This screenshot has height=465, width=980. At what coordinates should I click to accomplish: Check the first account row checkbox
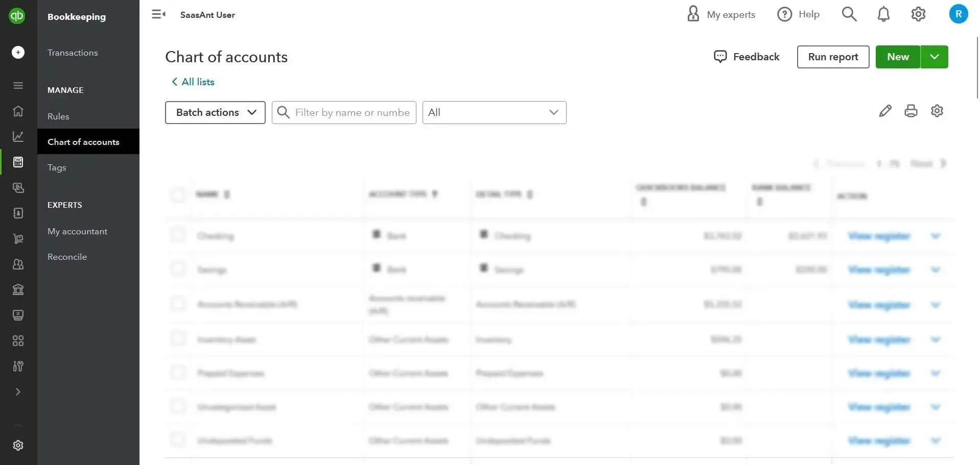pyautogui.click(x=178, y=235)
